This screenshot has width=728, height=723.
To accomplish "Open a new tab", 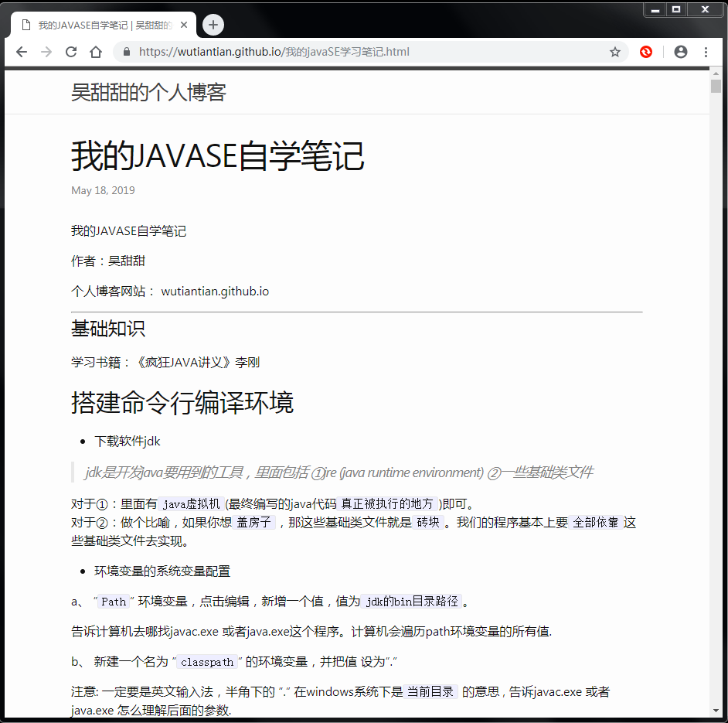I will (213, 25).
